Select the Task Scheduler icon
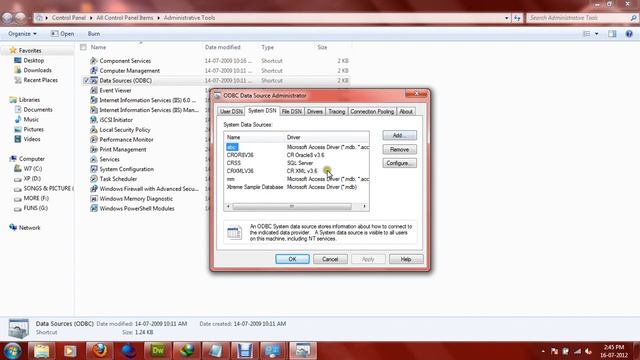 (x=93, y=179)
